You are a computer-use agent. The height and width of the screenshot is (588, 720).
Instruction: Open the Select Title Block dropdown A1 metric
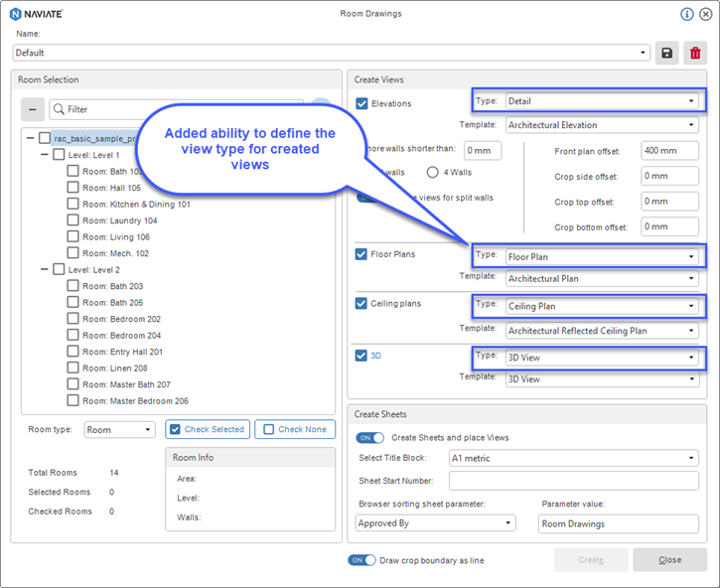coord(574,458)
